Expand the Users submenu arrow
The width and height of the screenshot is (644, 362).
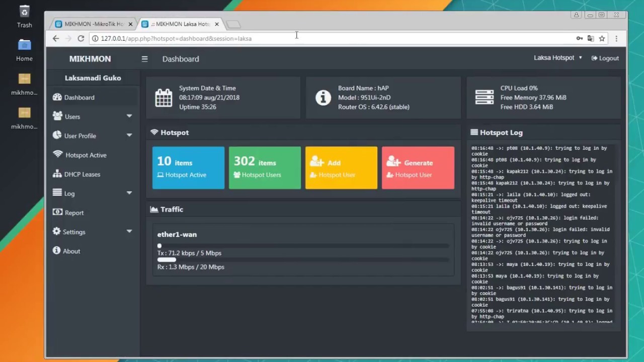tap(129, 116)
